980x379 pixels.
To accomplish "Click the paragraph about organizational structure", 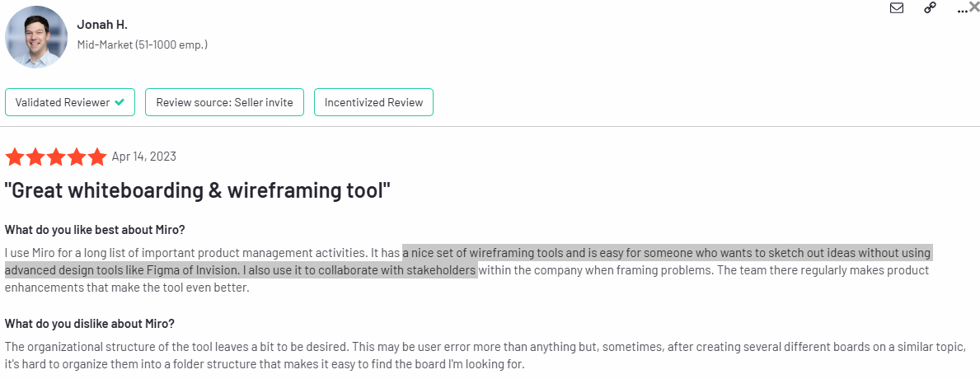I will pos(485,354).
